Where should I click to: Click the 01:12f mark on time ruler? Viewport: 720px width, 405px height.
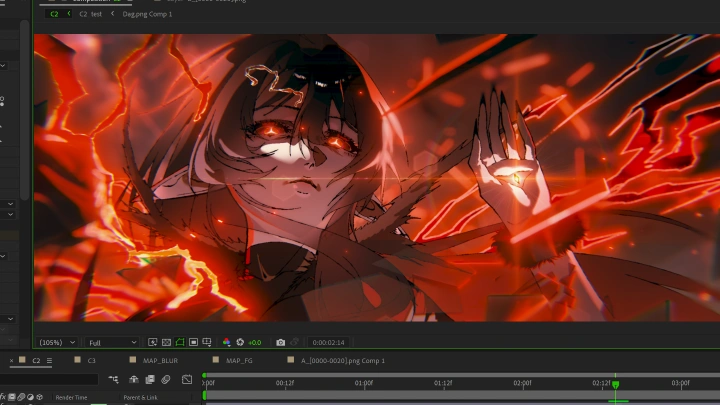[x=443, y=382]
